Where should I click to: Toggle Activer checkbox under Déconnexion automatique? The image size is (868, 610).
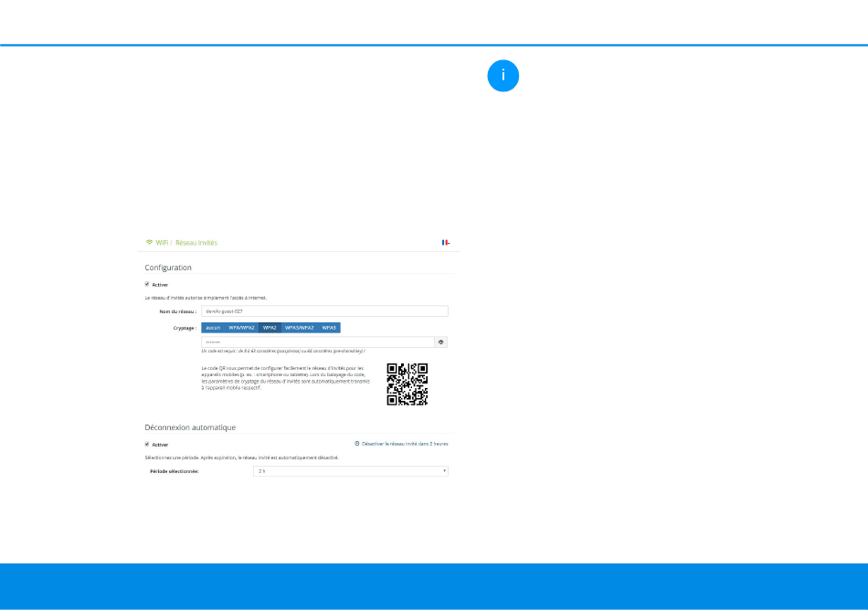tap(147, 444)
